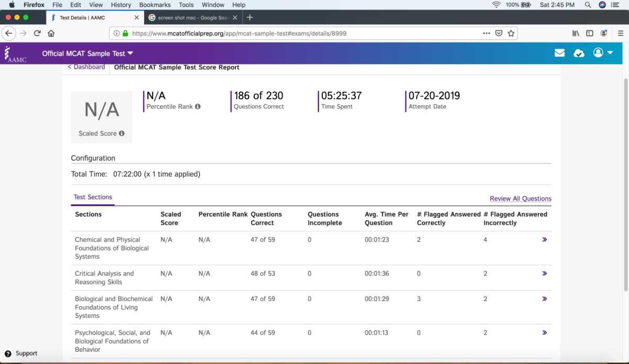This screenshot has height=364, width=629.
Task: Click the 05:25:37 time spent value
Action: click(x=341, y=96)
